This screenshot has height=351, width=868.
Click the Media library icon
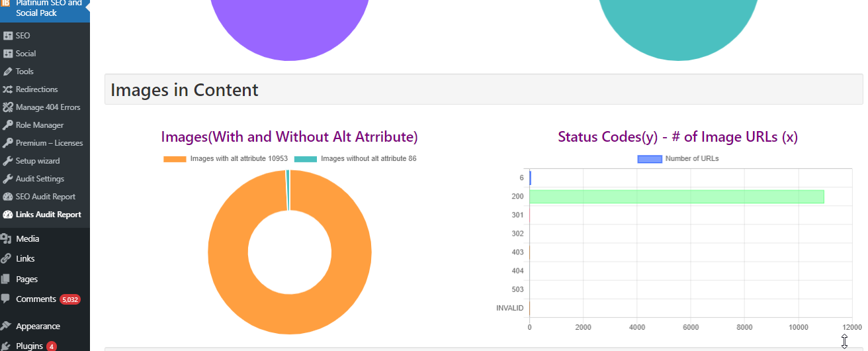(x=7, y=239)
